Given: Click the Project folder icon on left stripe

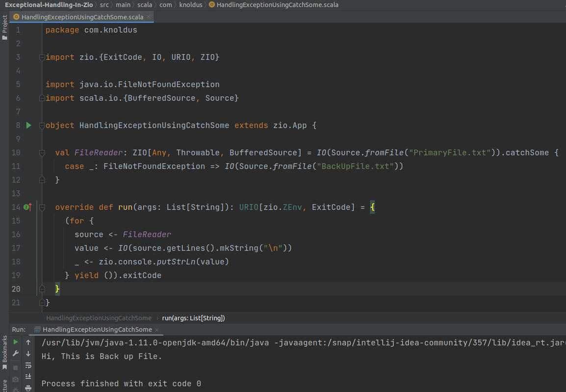Looking at the screenshot, I should point(4,38).
